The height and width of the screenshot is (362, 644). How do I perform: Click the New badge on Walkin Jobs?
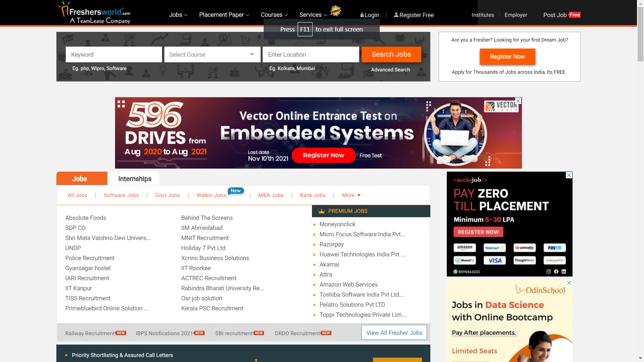point(236,191)
